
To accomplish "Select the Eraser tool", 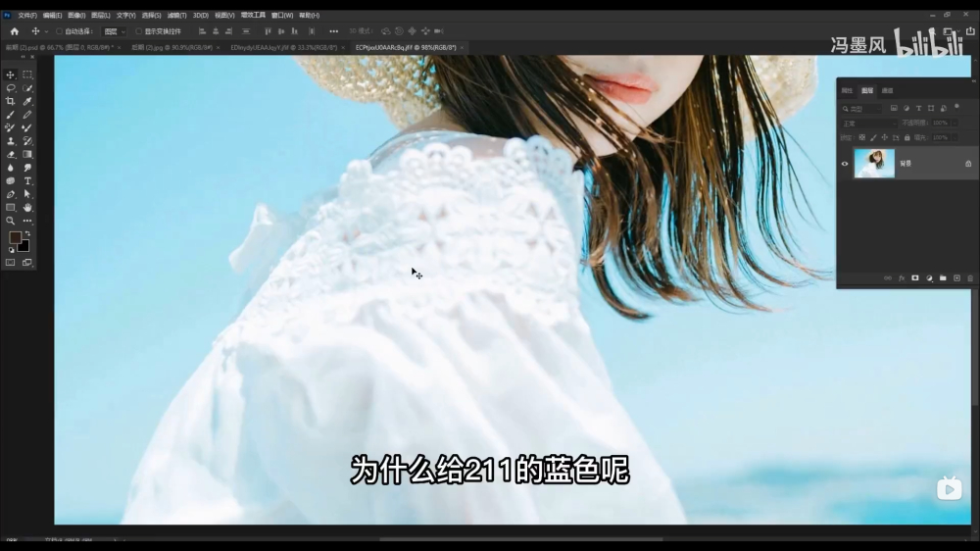I will (11, 155).
